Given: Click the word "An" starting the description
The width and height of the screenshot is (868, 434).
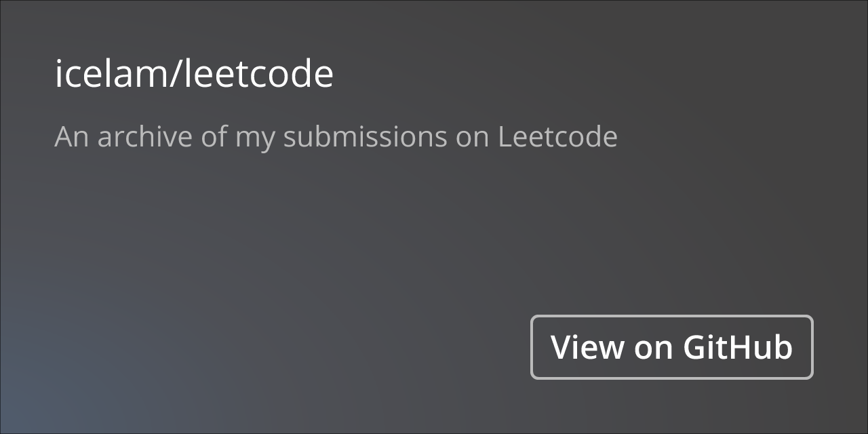Looking at the screenshot, I should coord(72,138).
